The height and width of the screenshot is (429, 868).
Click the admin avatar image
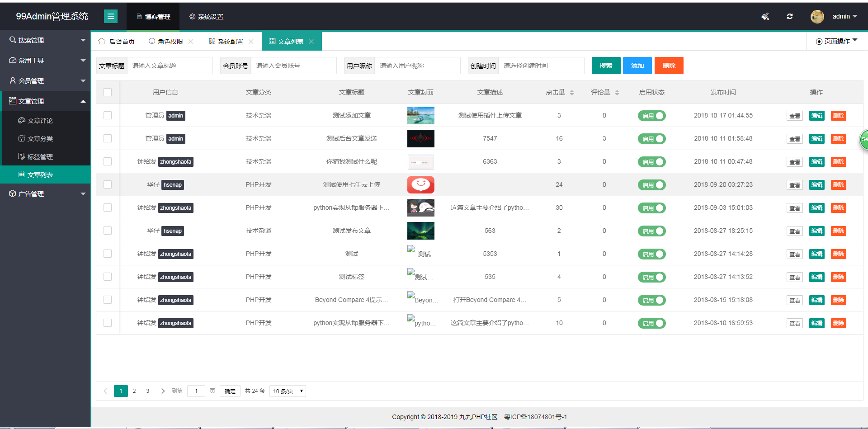[817, 16]
